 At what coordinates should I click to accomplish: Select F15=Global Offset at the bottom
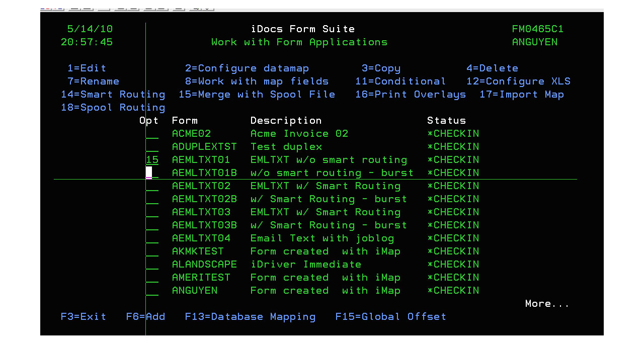pos(390,317)
